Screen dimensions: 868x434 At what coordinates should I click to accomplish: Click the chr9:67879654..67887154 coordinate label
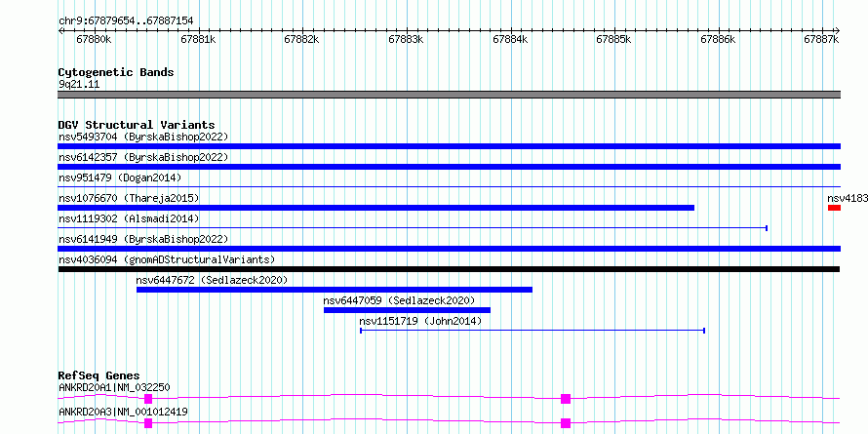[126, 21]
